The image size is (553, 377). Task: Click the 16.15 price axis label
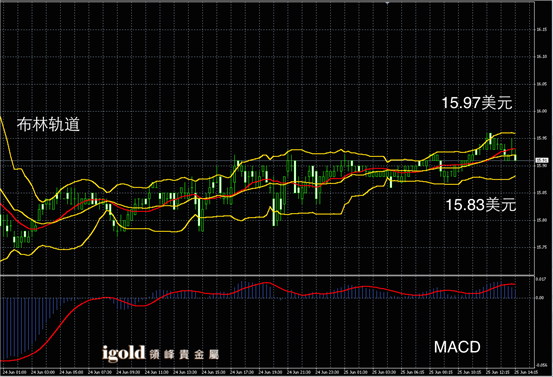click(x=542, y=29)
